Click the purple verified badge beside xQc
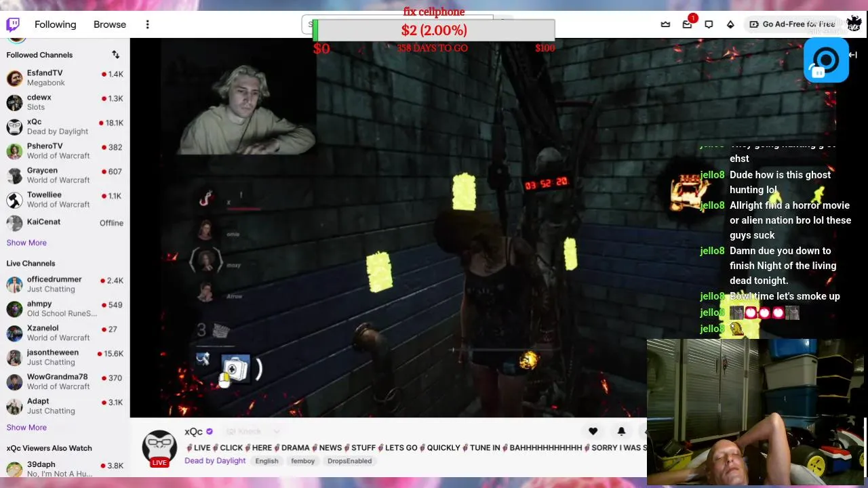 click(x=210, y=432)
